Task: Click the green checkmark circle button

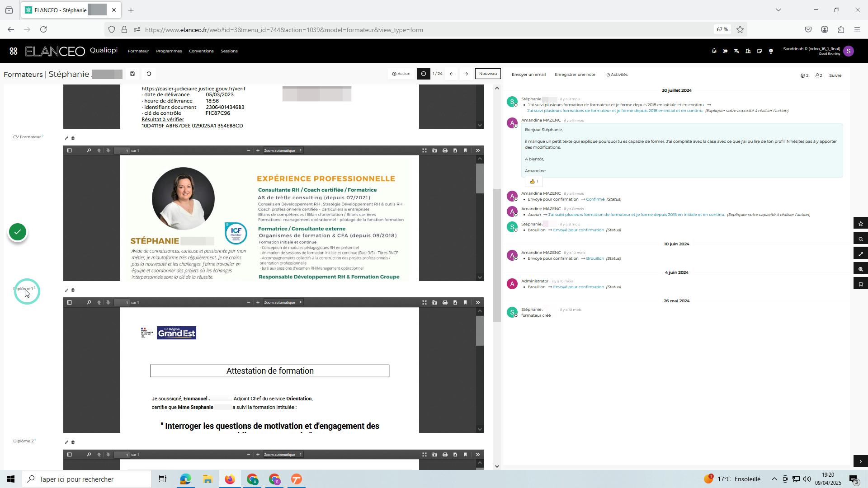Action: pos(18,232)
